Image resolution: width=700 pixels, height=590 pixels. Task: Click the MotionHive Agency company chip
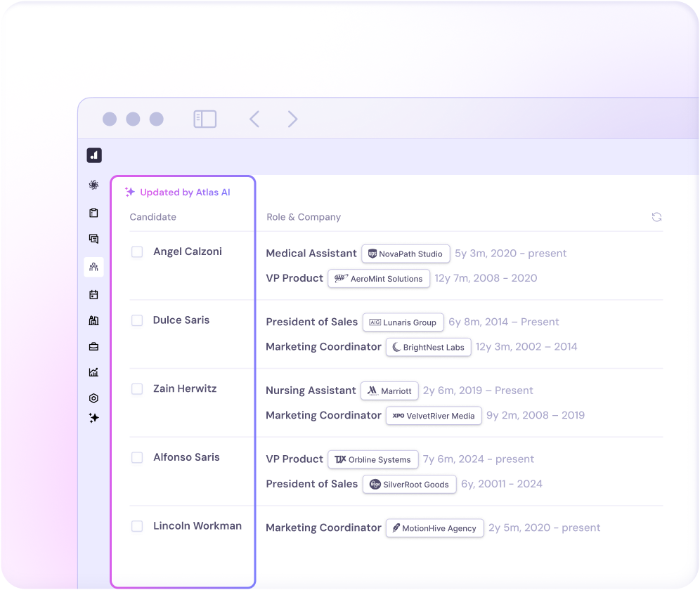[x=434, y=528]
